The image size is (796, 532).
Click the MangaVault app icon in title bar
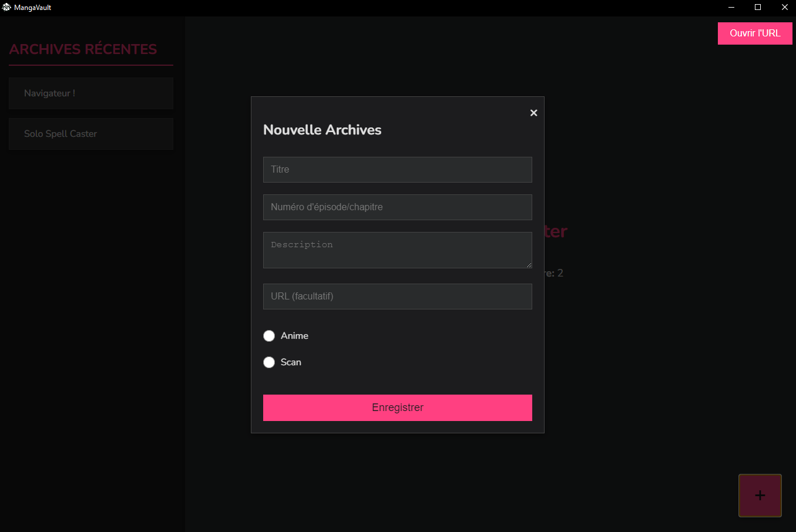click(x=6, y=8)
